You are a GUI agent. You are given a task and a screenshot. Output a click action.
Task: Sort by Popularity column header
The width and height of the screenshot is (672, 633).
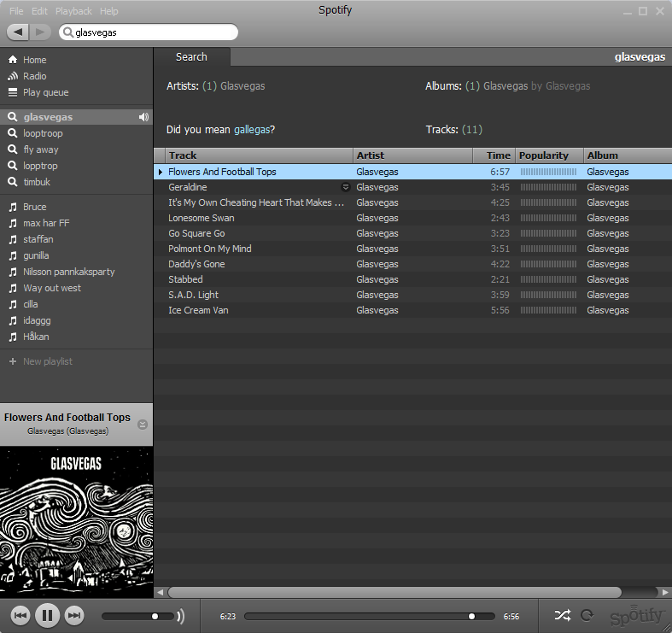pos(549,155)
